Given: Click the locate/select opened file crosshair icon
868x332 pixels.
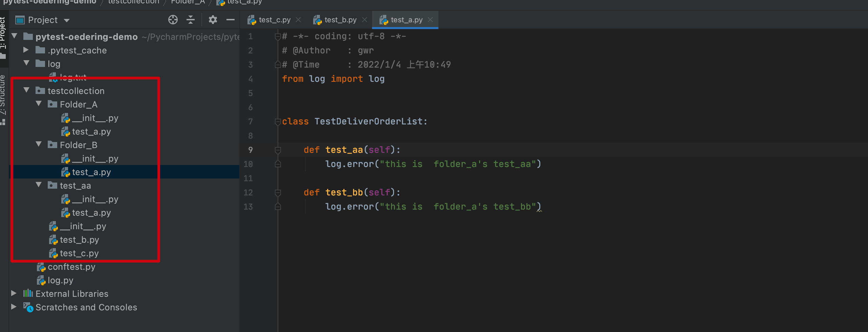Looking at the screenshot, I should 173,20.
